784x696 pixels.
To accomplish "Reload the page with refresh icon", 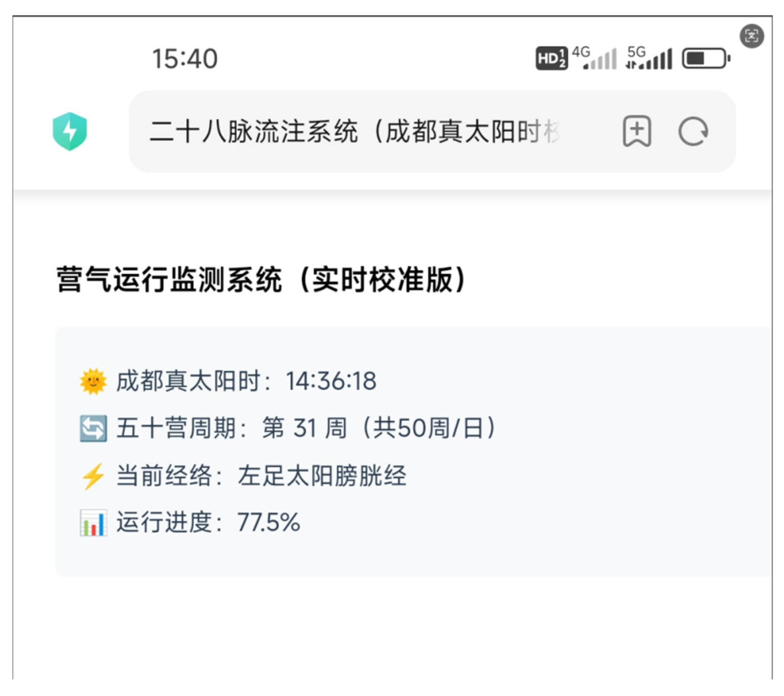I will click(x=693, y=132).
